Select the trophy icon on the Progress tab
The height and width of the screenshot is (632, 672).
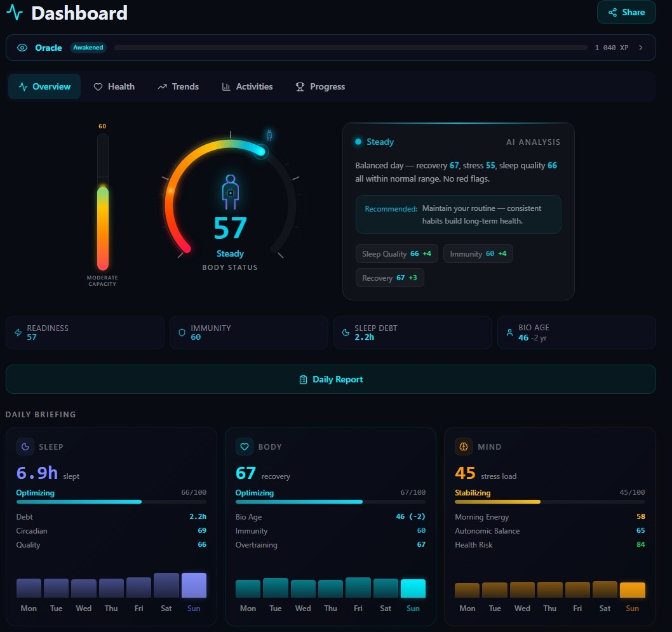click(299, 86)
